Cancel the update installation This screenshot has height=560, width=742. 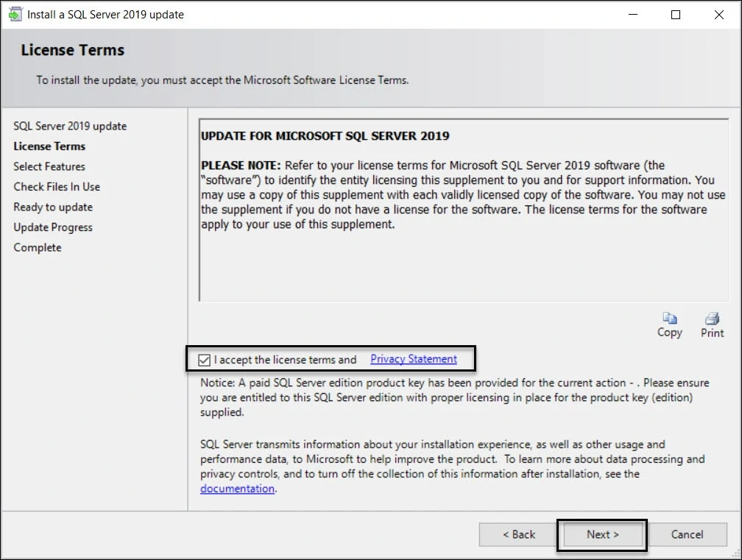(x=687, y=534)
